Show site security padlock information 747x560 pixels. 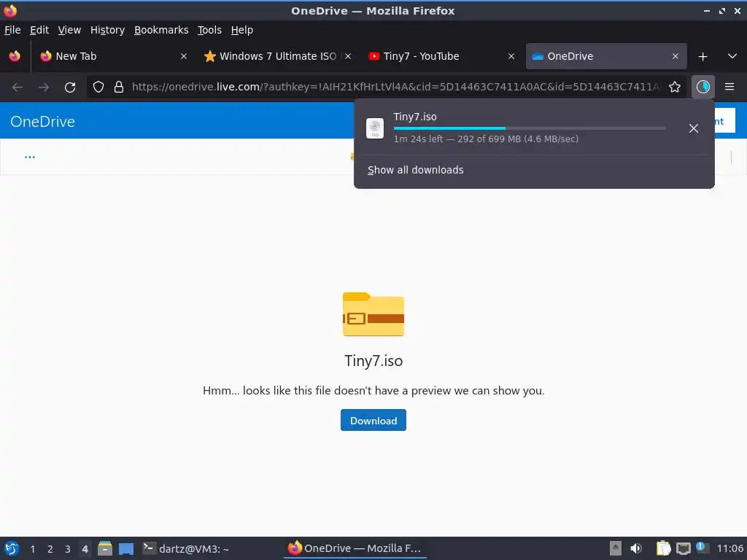tap(119, 87)
